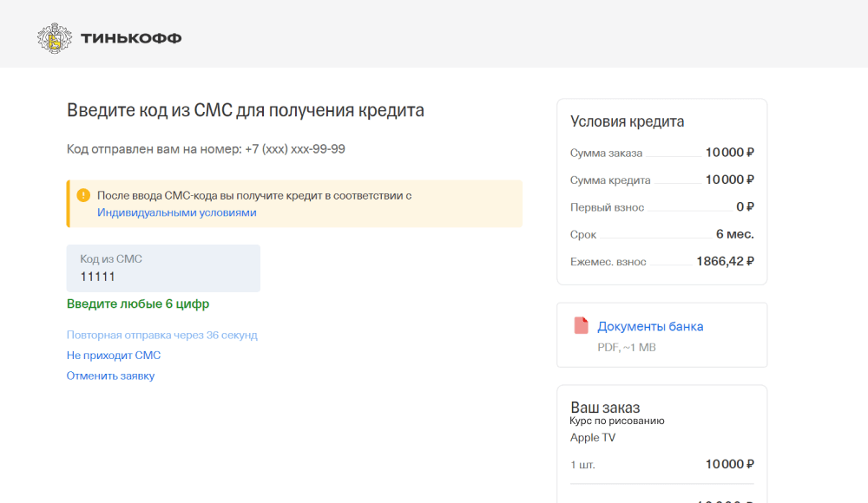Click the red PDF document icon
Image resolution: width=868 pixels, height=503 pixels.
[579, 326]
